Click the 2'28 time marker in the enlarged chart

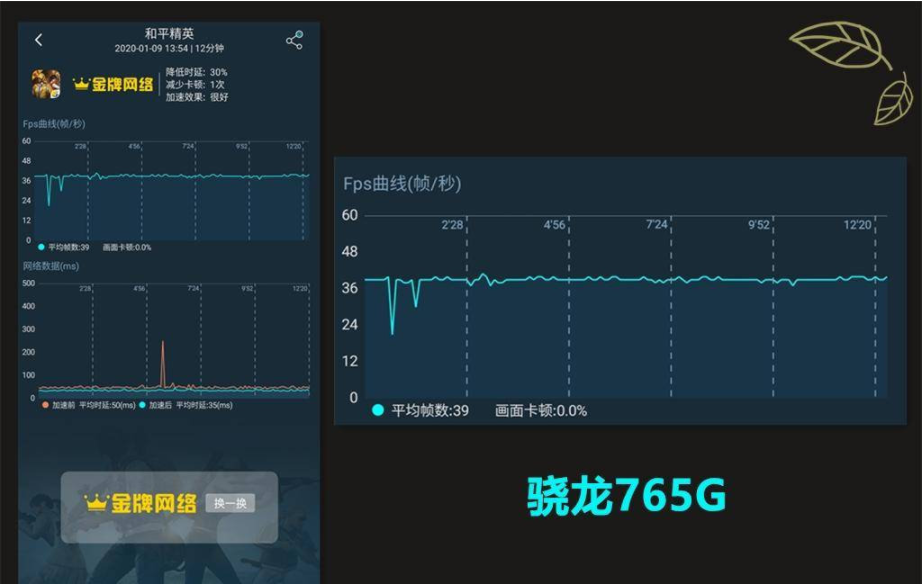pos(452,225)
